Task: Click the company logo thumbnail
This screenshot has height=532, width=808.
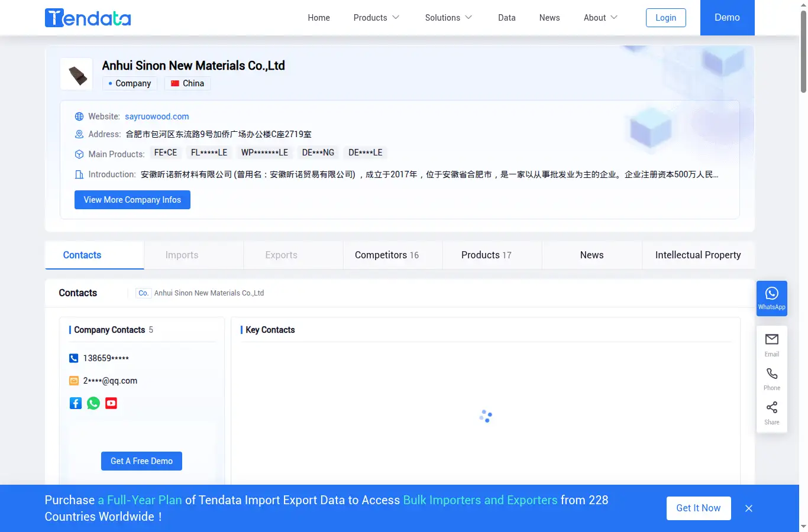Action: (x=76, y=74)
